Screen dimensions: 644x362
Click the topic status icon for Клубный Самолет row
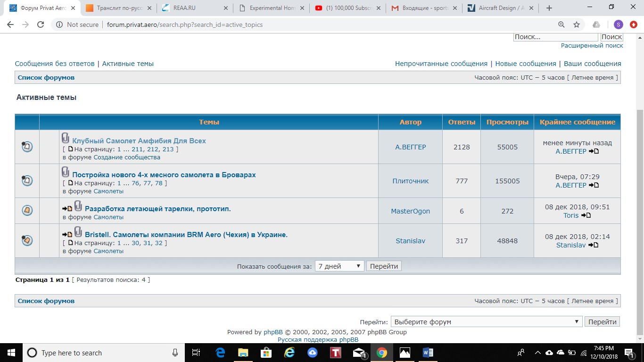click(x=27, y=147)
